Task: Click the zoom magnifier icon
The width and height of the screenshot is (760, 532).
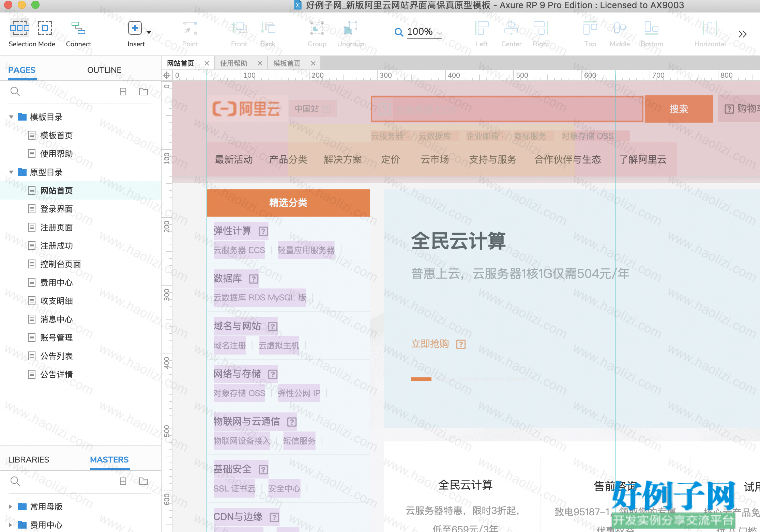Action: click(x=398, y=32)
